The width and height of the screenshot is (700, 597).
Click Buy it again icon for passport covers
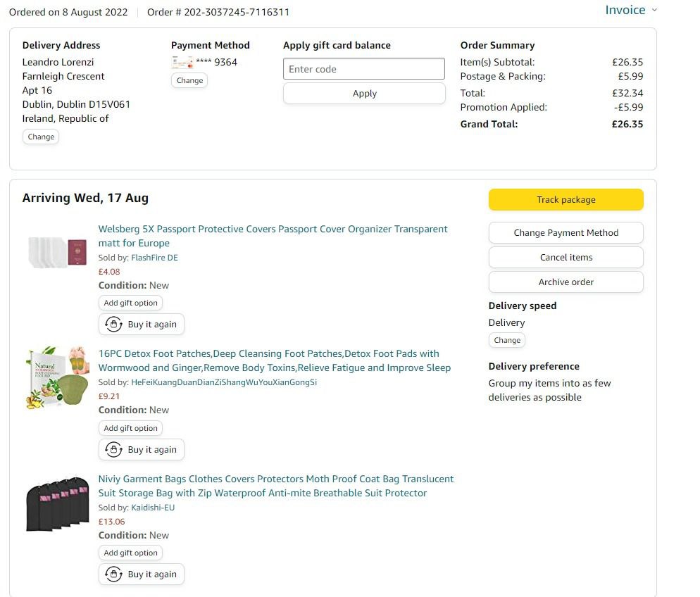coord(113,325)
